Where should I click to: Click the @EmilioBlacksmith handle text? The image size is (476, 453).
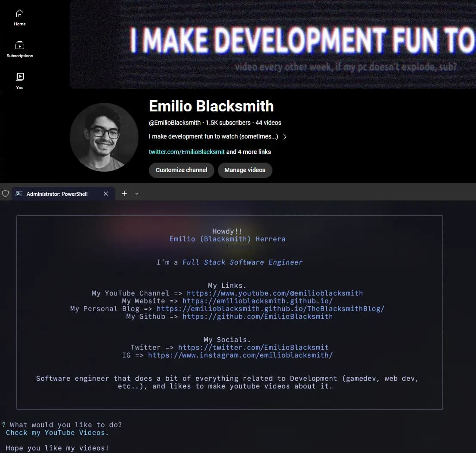coord(175,123)
